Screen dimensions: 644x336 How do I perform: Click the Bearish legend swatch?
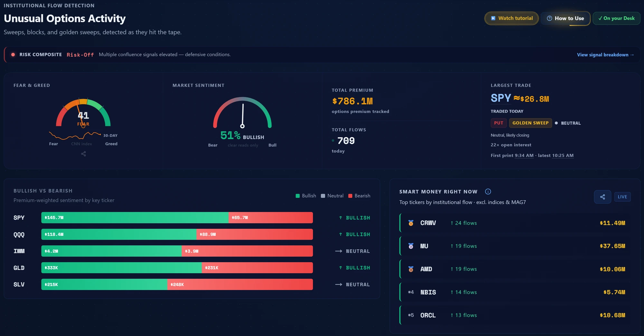tap(350, 196)
